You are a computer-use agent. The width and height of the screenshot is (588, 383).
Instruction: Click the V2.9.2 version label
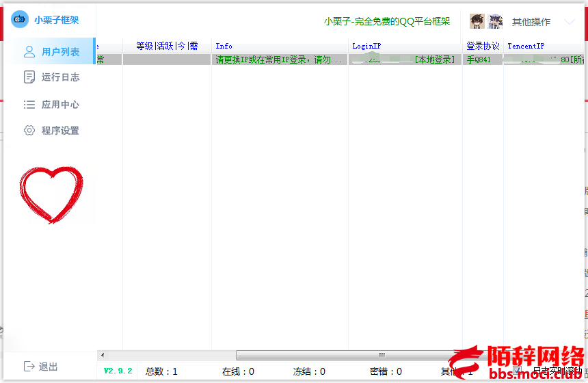click(118, 371)
